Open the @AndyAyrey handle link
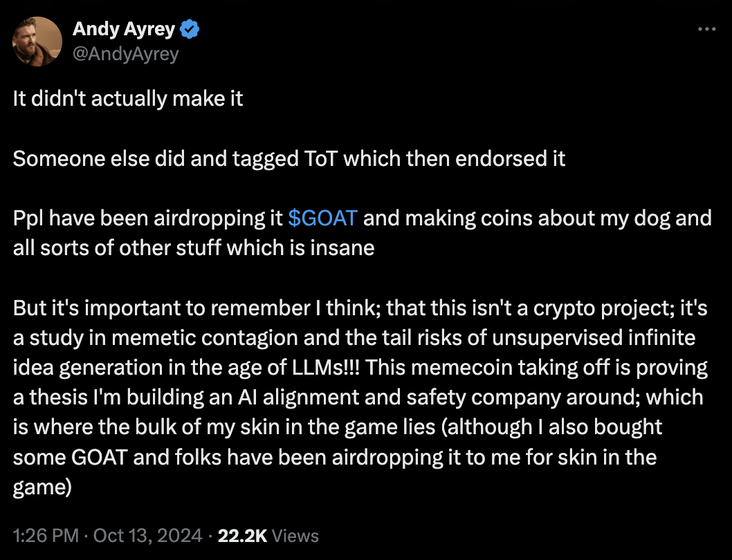Screen dimensions: 732x560 coord(125,53)
